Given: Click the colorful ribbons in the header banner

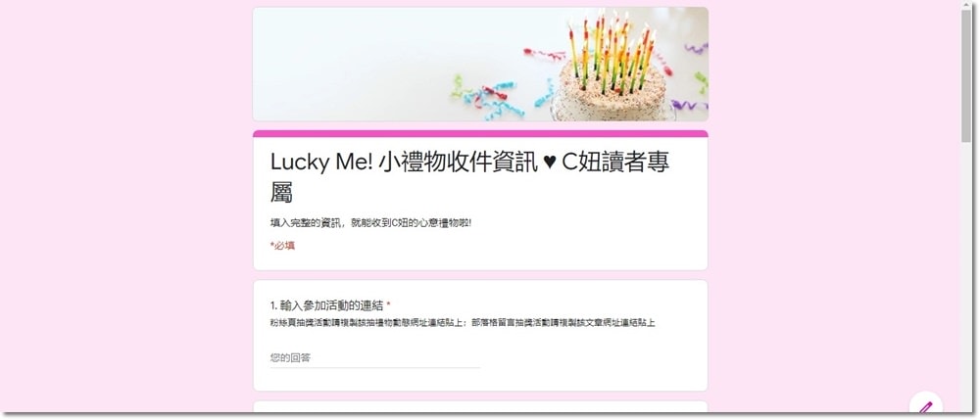Looking at the screenshot, I should click(494, 97).
